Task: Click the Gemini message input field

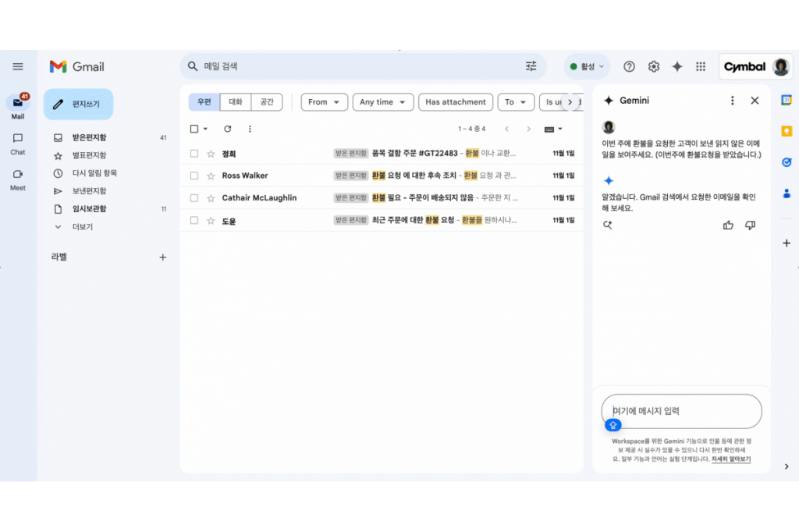Action: [680, 411]
